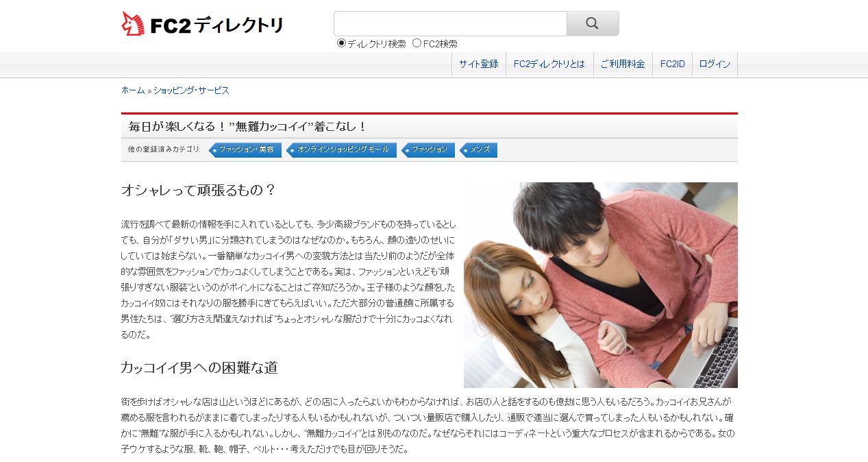The image size is (868, 462).
Task: Open the ログイン page
Action: click(715, 63)
